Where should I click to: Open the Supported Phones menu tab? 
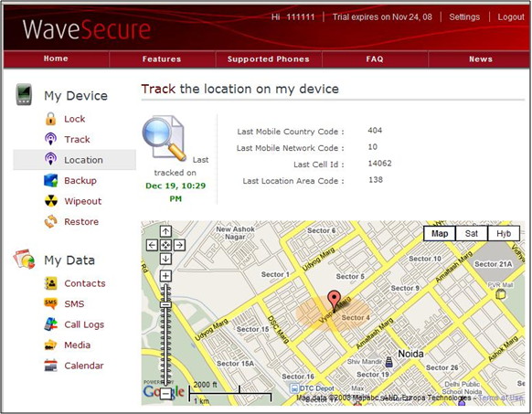[269, 59]
